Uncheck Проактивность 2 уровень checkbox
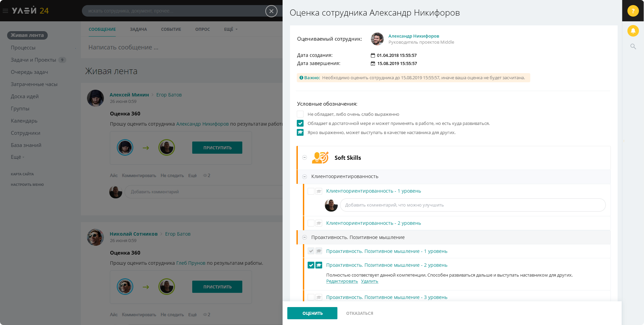This screenshot has height=325, width=644. tap(311, 265)
